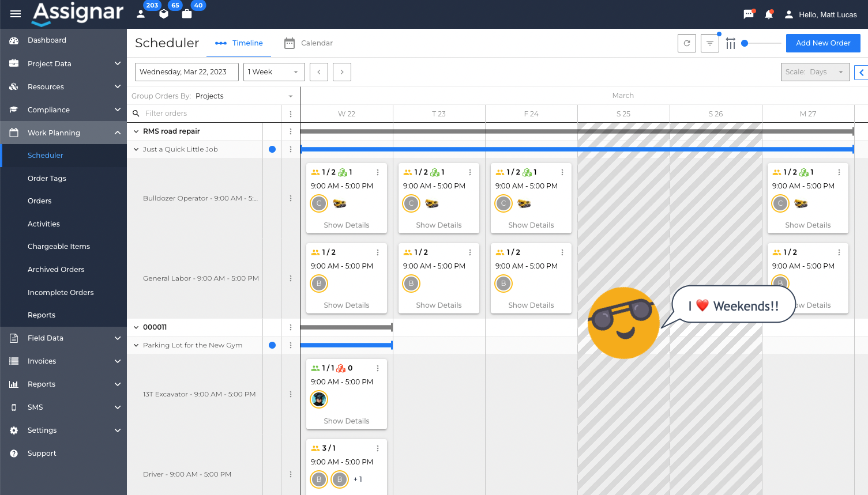Expand Resources menu
The image size is (868, 495).
pos(63,86)
